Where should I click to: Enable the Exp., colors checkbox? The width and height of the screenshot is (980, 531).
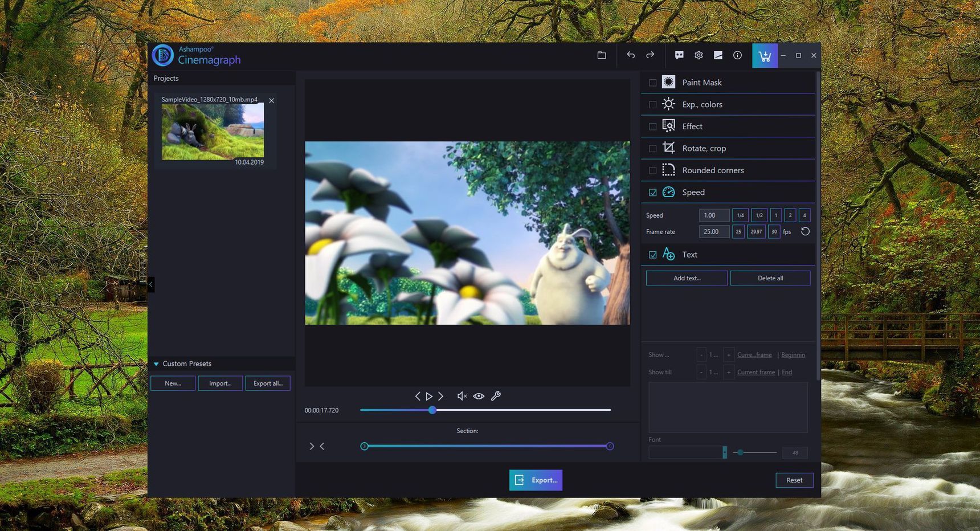pos(653,104)
